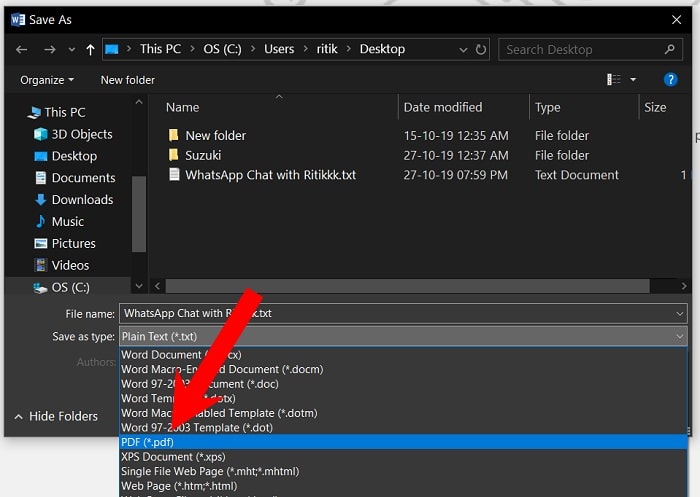Viewport: 700px width, 497px height.
Task: Choose XPS Document (*.xps) type
Action: coord(403,457)
